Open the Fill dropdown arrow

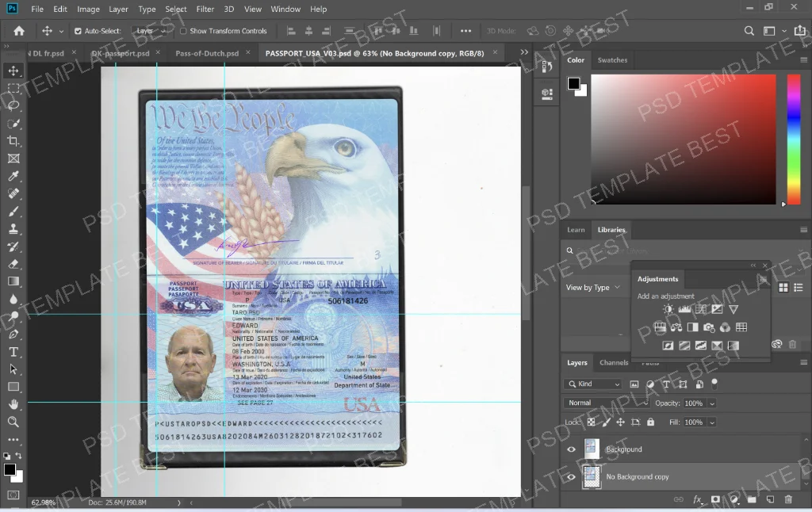[712, 422]
